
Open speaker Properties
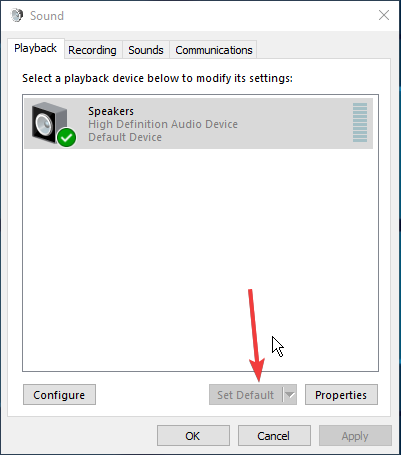(x=341, y=395)
